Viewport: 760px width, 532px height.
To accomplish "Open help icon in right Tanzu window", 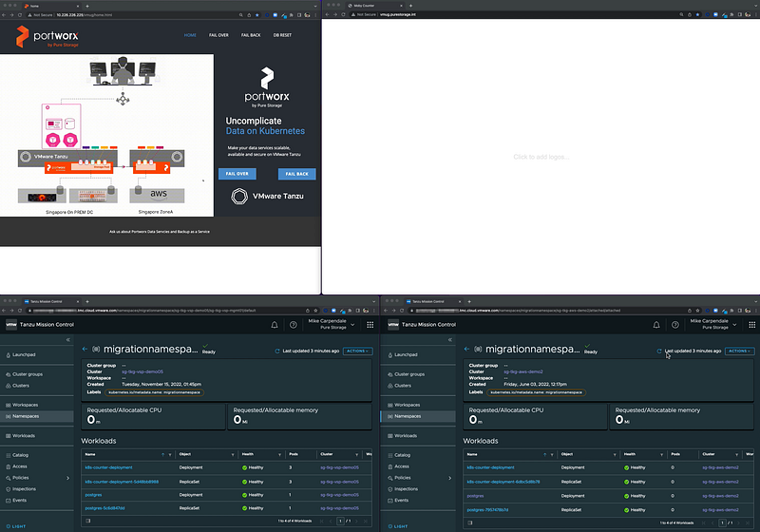I will [x=675, y=325].
